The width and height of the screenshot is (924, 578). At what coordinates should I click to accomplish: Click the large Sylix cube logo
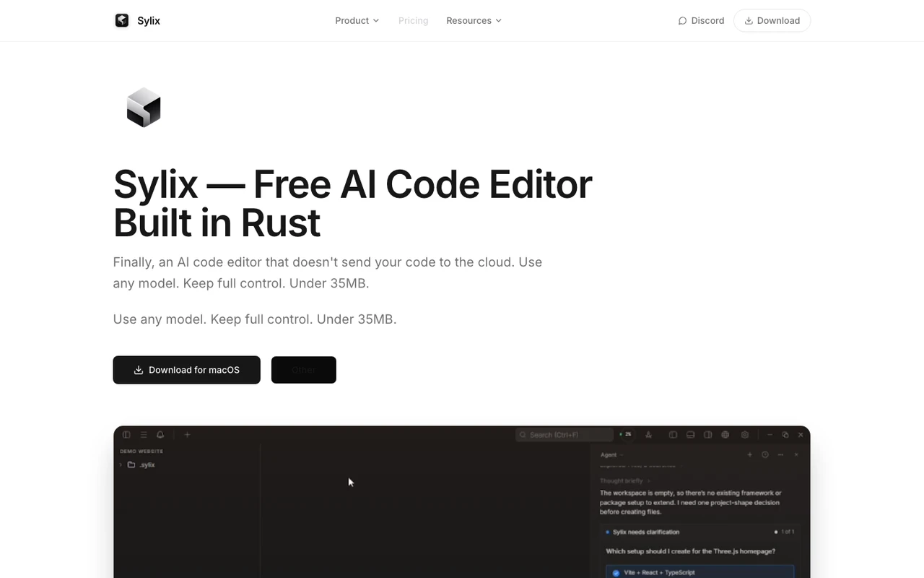(x=144, y=107)
